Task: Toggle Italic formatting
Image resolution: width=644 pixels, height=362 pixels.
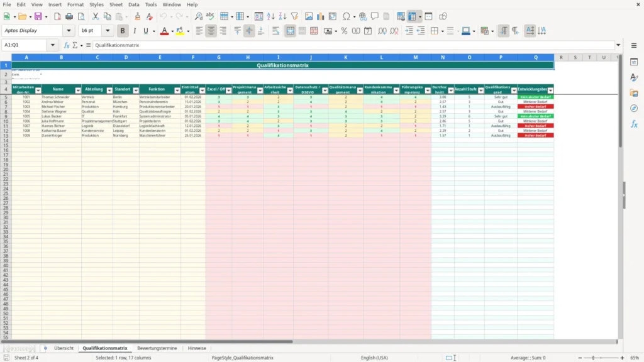Action: click(x=135, y=31)
